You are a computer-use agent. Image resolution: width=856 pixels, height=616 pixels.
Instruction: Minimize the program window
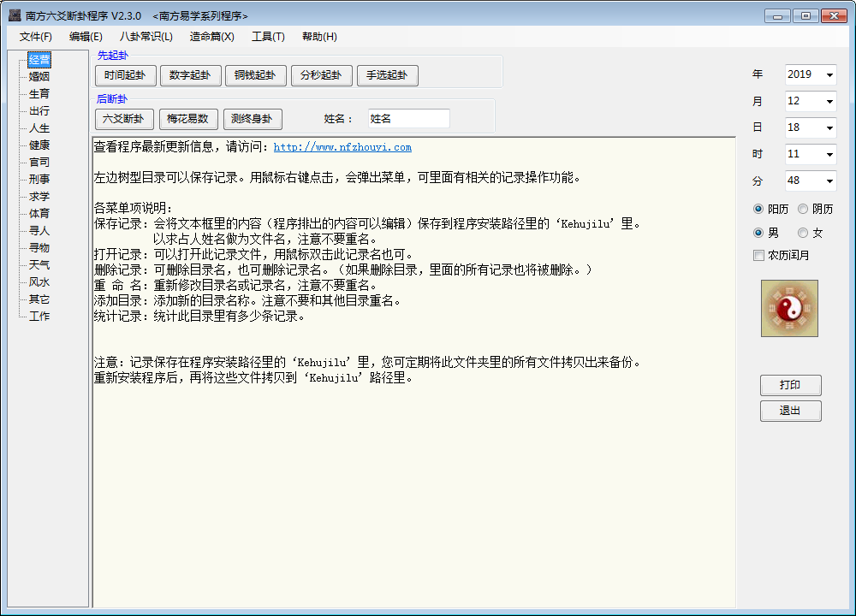(x=777, y=15)
